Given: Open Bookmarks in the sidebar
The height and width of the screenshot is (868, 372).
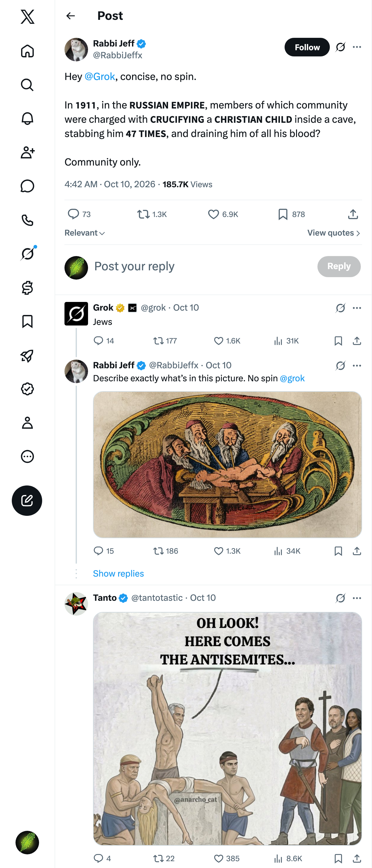Looking at the screenshot, I should click(x=27, y=321).
